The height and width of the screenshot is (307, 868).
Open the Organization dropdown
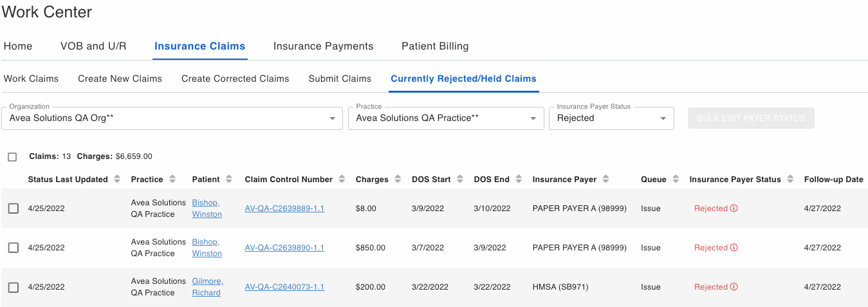tap(172, 118)
